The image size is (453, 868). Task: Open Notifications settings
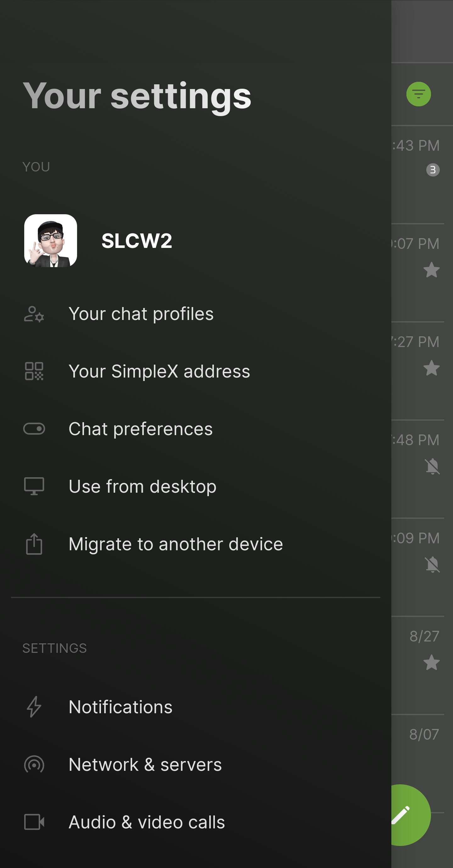120,707
